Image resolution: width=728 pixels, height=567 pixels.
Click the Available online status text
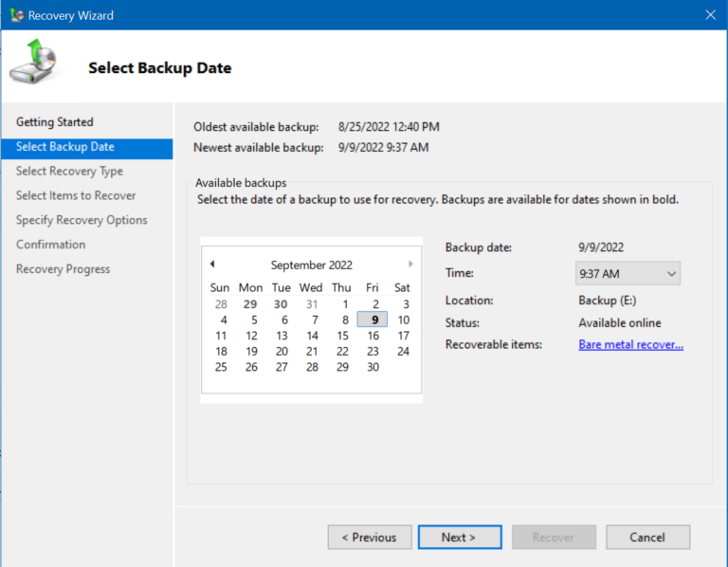[x=620, y=322]
